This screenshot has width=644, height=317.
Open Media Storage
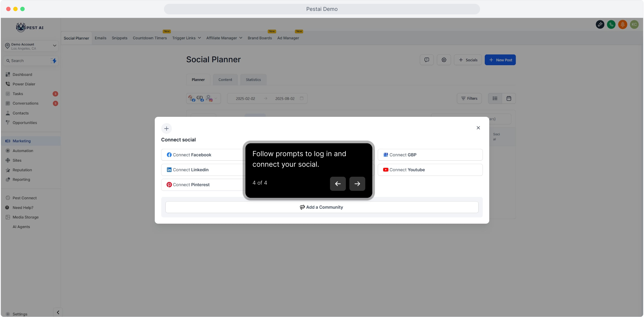26,217
